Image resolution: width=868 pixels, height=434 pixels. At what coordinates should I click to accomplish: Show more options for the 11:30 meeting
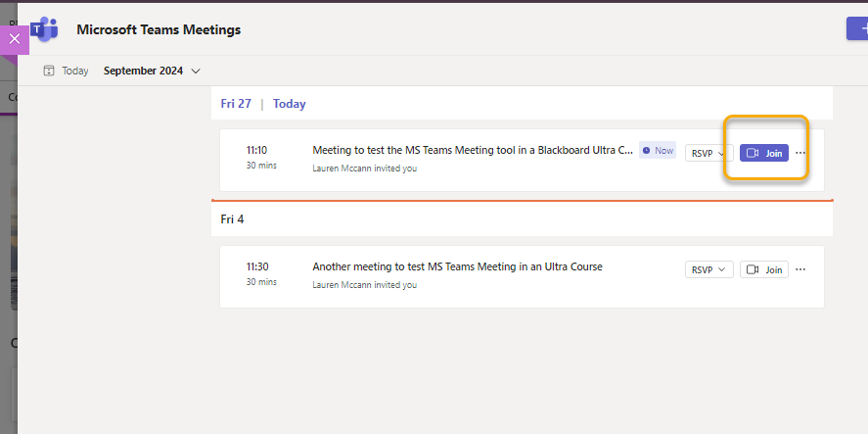[800, 269]
